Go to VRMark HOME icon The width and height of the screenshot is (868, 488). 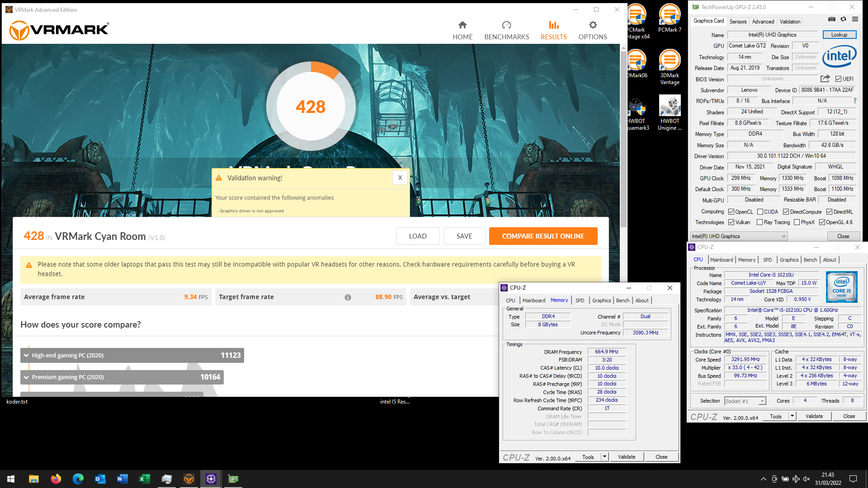pyautogui.click(x=462, y=25)
